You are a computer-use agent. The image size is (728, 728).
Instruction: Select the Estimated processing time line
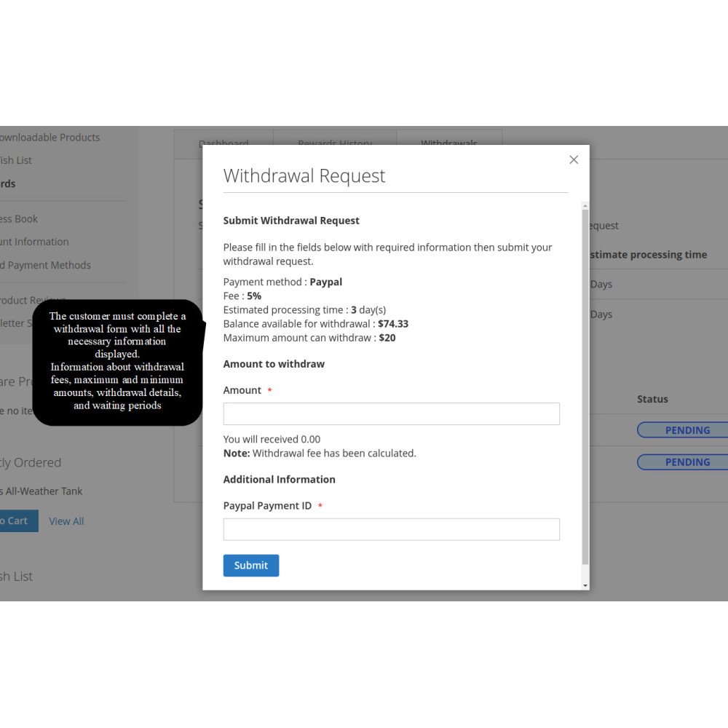(x=304, y=309)
